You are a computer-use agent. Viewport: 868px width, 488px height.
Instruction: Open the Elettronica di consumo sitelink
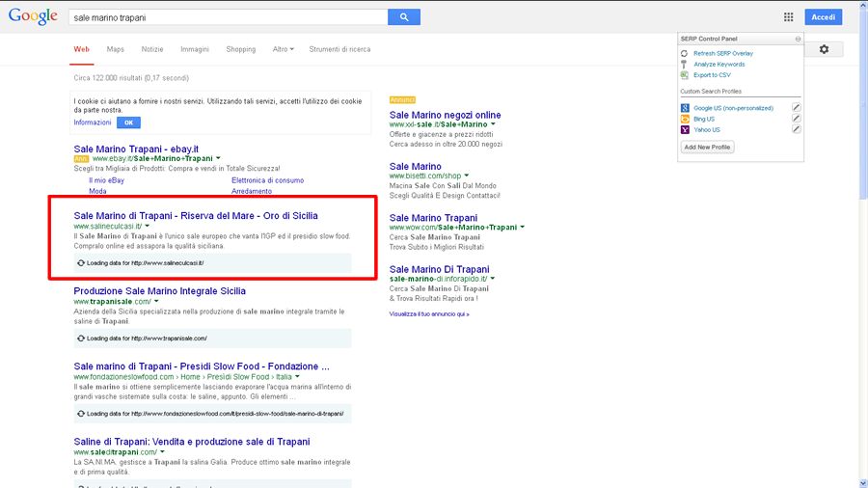click(267, 180)
